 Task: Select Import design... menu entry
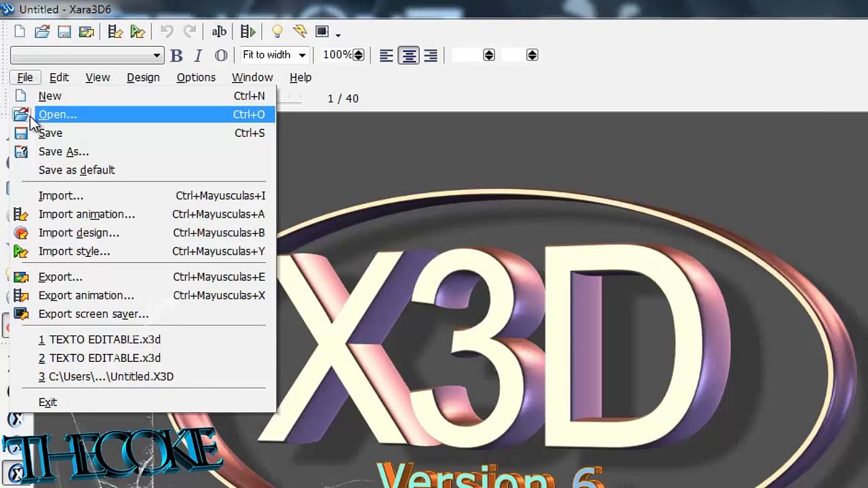(142, 232)
